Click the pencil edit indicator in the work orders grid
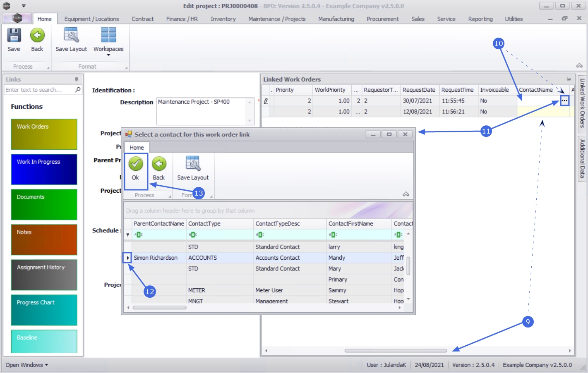This screenshot has height=373, width=588. point(266,100)
